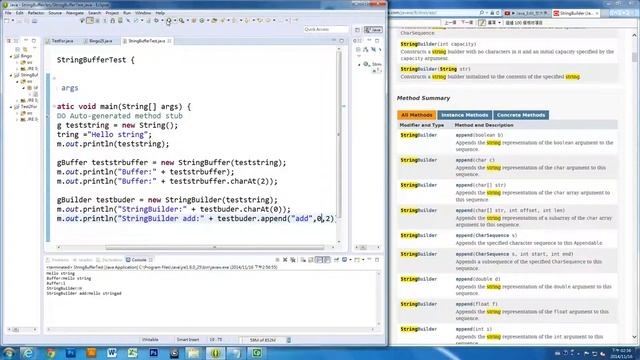Pin the Console view

(336, 260)
